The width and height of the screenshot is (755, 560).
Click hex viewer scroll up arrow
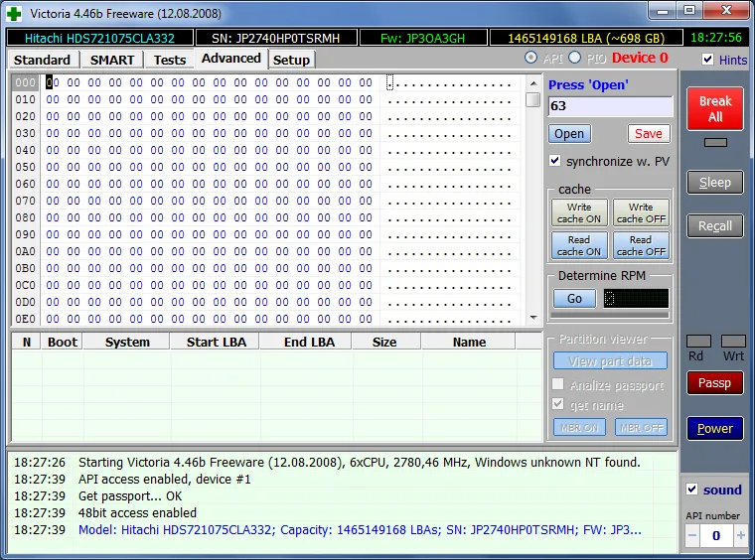[533, 83]
